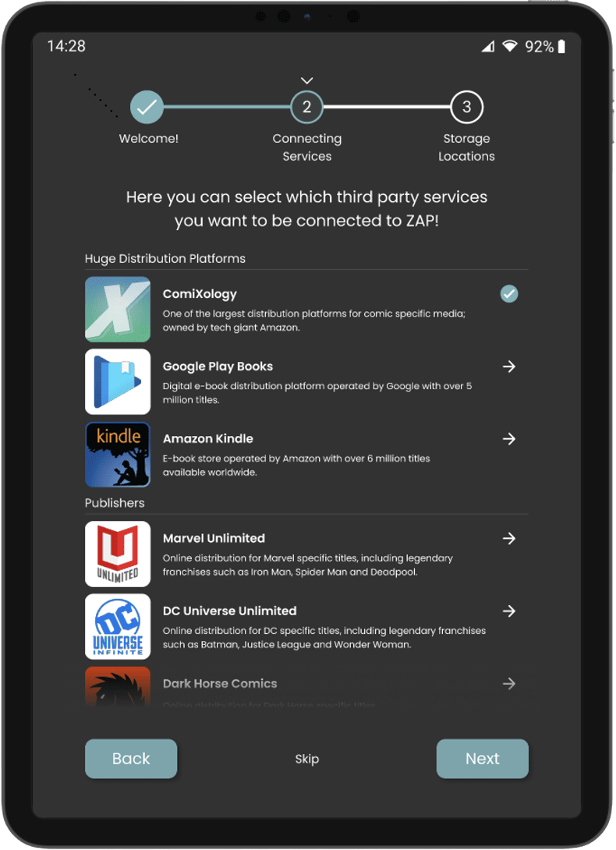Click ComiXology description mentioning Amazon
Image resolution: width=616 pixels, height=850 pixels.
(x=314, y=321)
